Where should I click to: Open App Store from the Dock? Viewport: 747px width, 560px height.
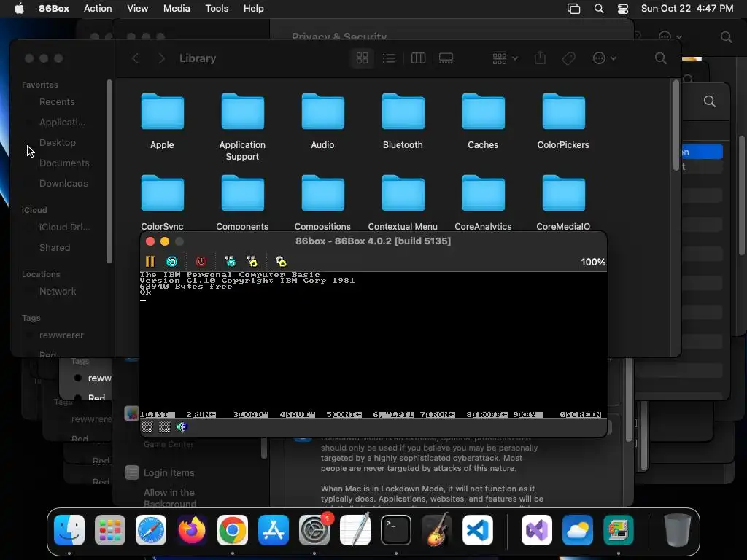[x=274, y=530]
